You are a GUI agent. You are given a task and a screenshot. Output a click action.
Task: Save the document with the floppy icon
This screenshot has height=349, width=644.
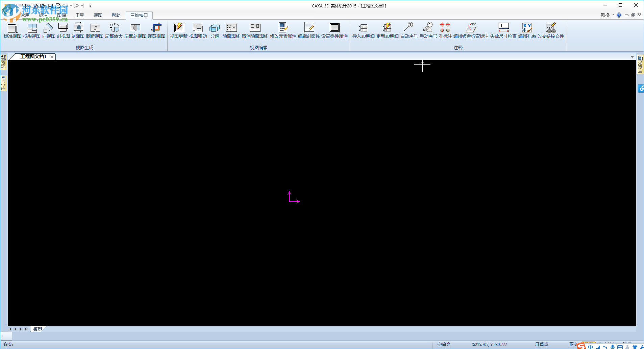[50, 6]
